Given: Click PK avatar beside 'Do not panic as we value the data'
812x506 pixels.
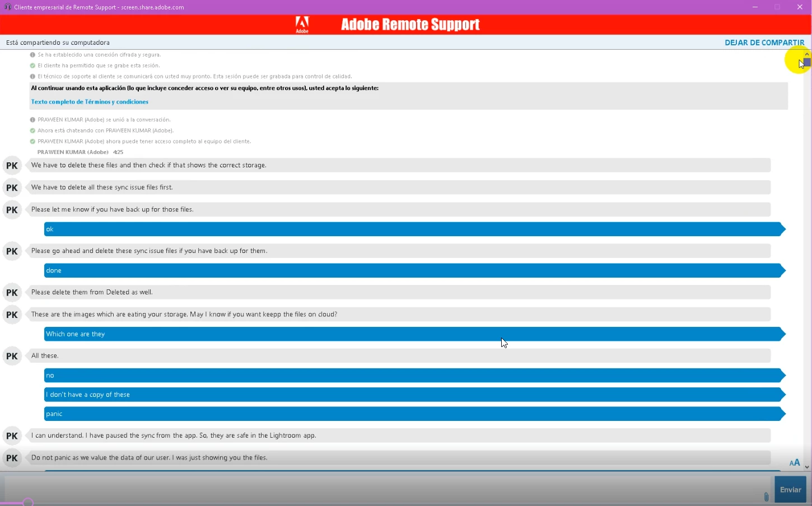Looking at the screenshot, I should (12, 458).
